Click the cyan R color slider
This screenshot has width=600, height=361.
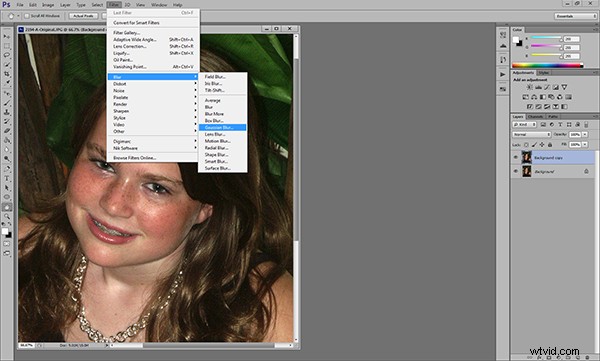546,39
